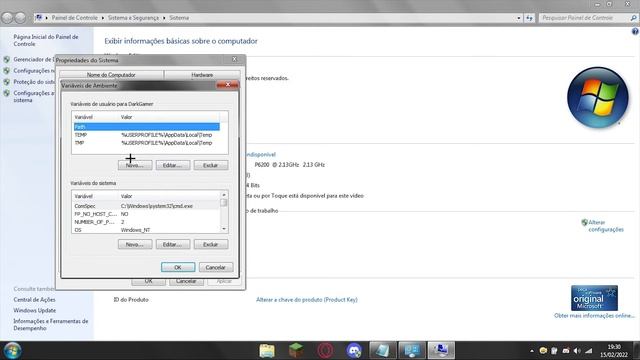
Task: Select the FP_NO_HOST_C system variable row
Action: click(146, 214)
